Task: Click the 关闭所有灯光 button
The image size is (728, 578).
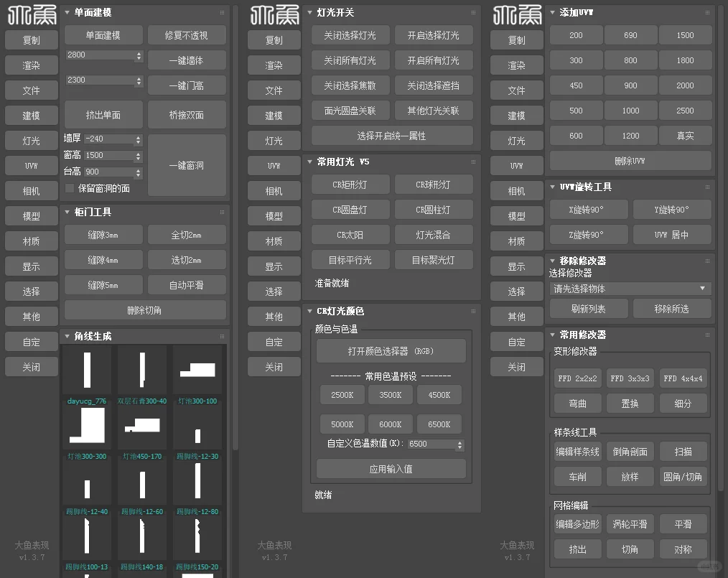Action: click(x=350, y=60)
